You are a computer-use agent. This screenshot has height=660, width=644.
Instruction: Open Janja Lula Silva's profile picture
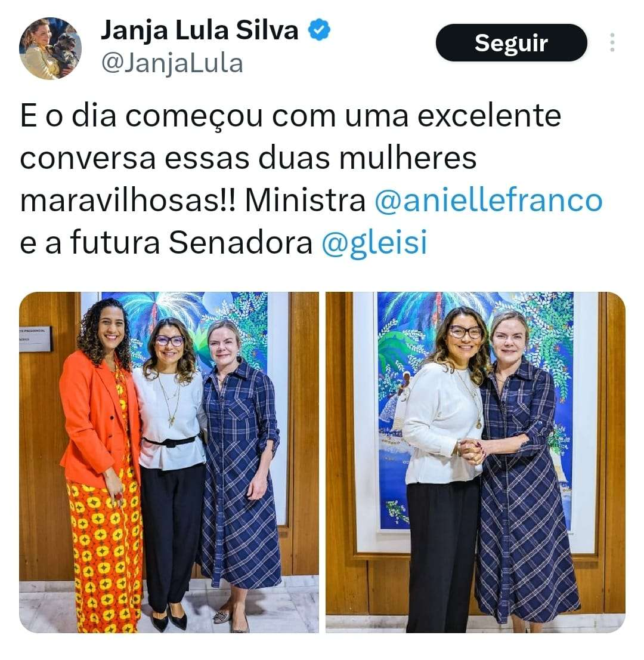[51, 48]
